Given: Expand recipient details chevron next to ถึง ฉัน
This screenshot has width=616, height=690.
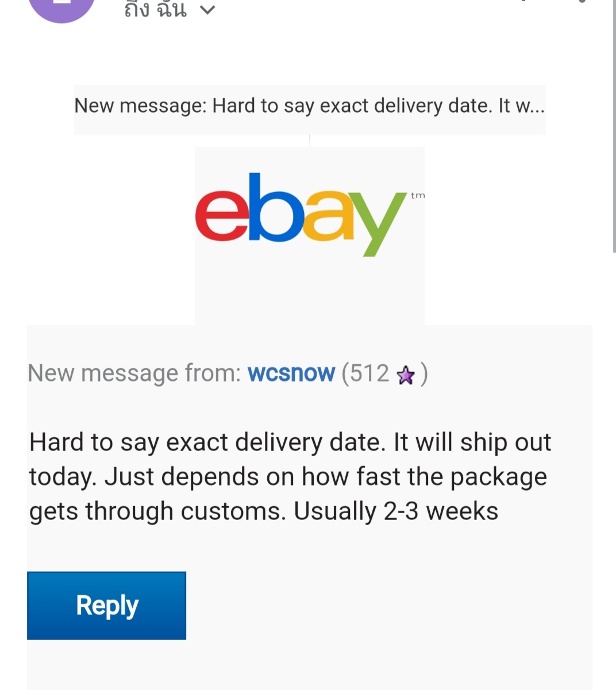Looking at the screenshot, I should pyautogui.click(x=207, y=10).
